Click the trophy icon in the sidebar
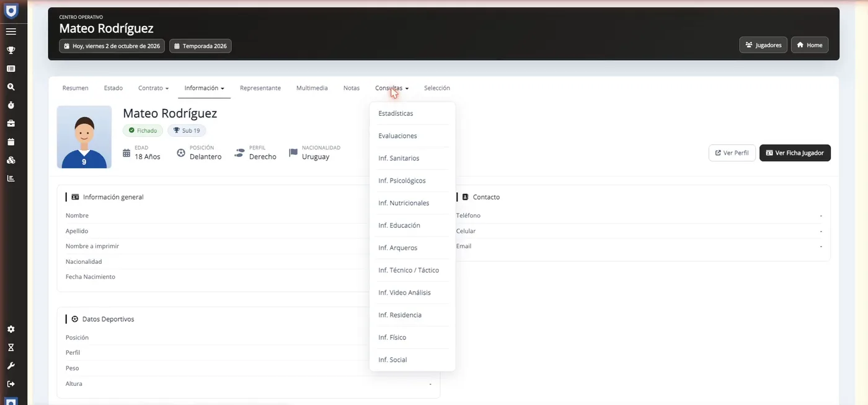The height and width of the screenshot is (405, 868). pos(11,50)
